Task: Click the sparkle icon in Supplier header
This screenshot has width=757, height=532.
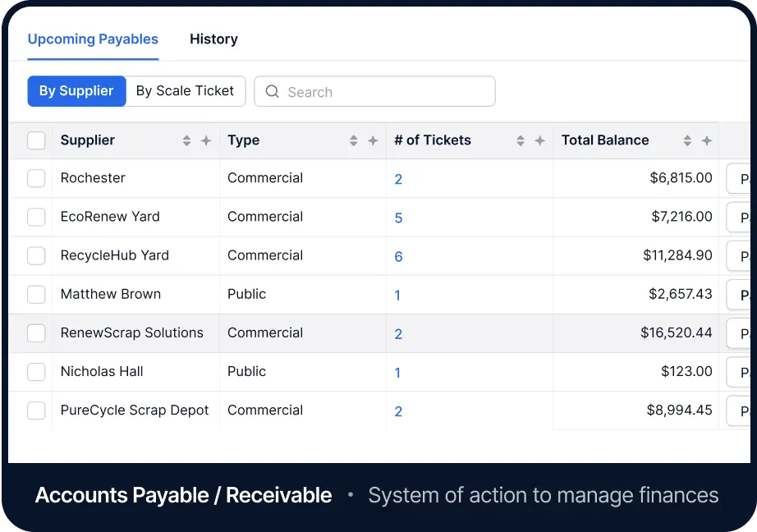Action: click(206, 141)
